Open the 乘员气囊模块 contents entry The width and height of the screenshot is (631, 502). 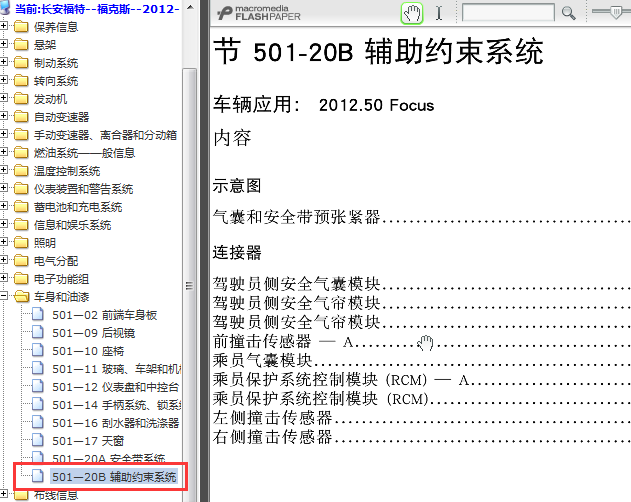point(262,360)
